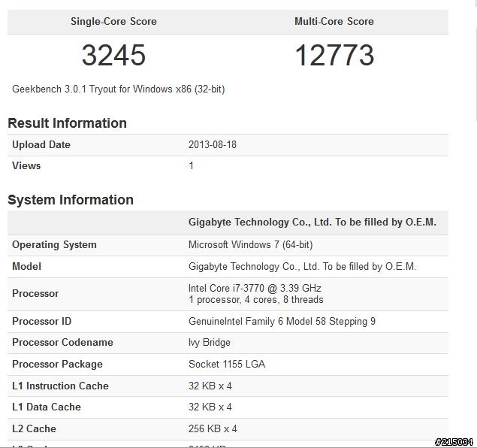The image size is (477, 448).
Task: Click the Result Information section heading
Action: point(67,123)
